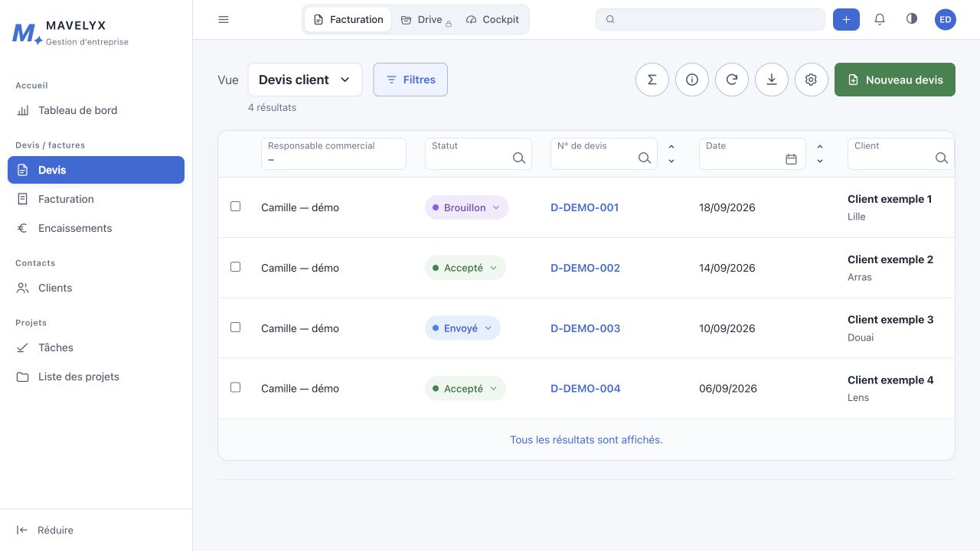Viewport: 980px width, 551px height.
Task: Open the info circle icon
Action: click(x=692, y=80)
